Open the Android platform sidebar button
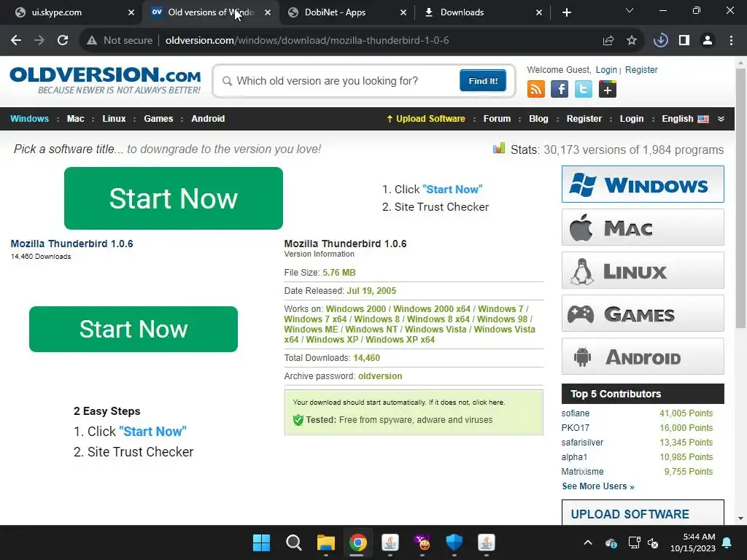 [643, 356]
